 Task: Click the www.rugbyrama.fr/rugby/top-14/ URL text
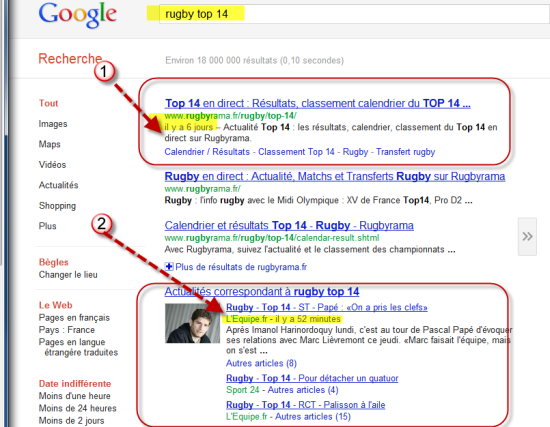pyautogui.click(x=230, y=116)
